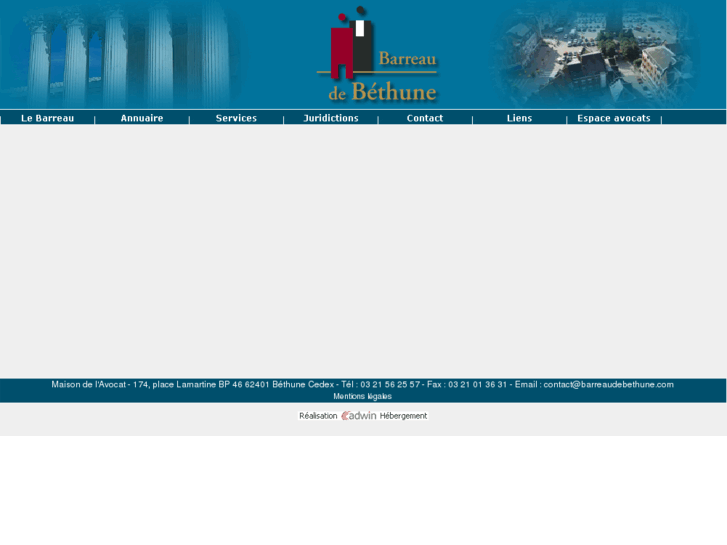Viewport: 727px width, 545px height.
Task: Open the Annuaire menu item
Action: pyautogui.click(x=142, y=118)
